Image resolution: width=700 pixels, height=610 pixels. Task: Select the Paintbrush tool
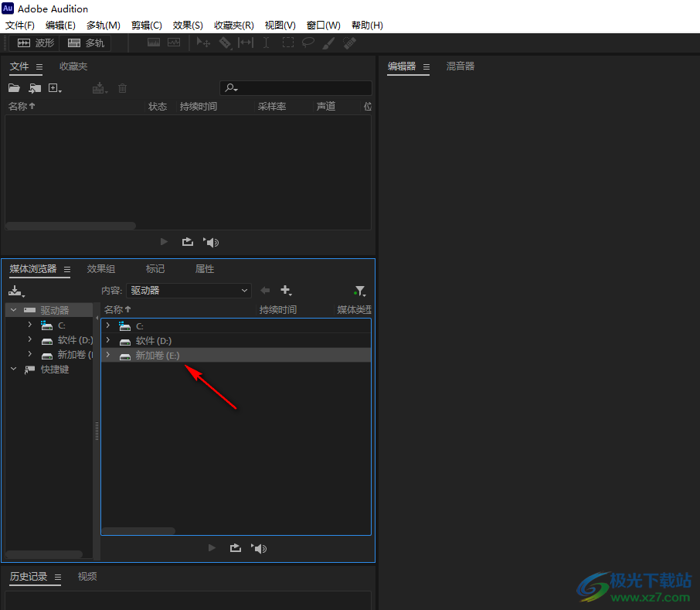[x=328, y=43]
